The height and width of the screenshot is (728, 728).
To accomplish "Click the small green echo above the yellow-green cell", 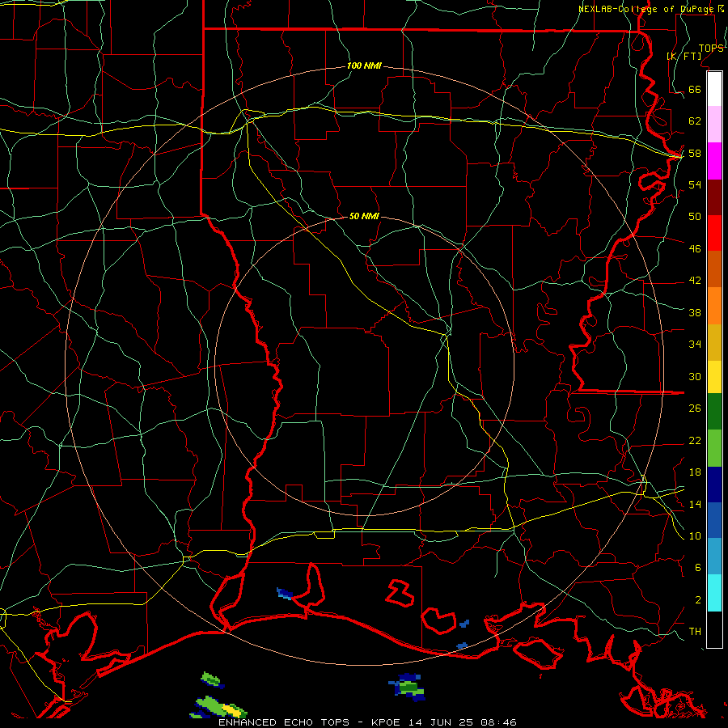I will pos(212,679).
